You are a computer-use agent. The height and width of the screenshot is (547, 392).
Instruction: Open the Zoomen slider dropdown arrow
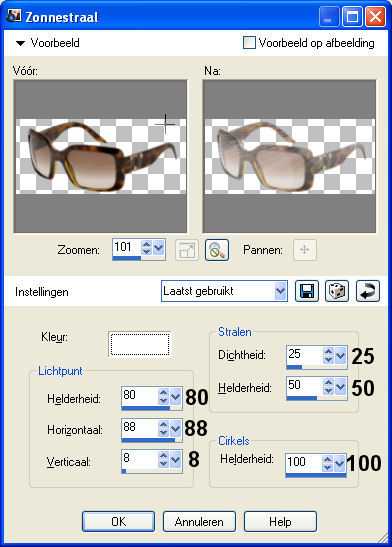[159, 248]
